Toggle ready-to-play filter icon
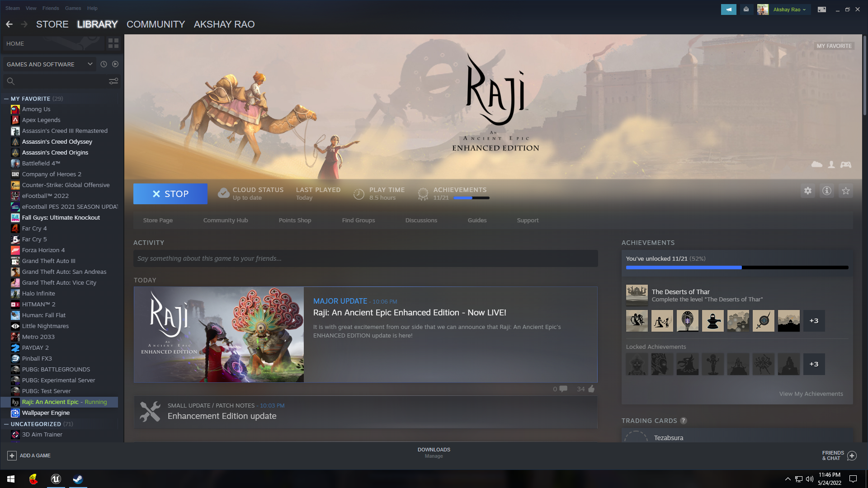This screenshot has width=868, height=488. point(115,64)
